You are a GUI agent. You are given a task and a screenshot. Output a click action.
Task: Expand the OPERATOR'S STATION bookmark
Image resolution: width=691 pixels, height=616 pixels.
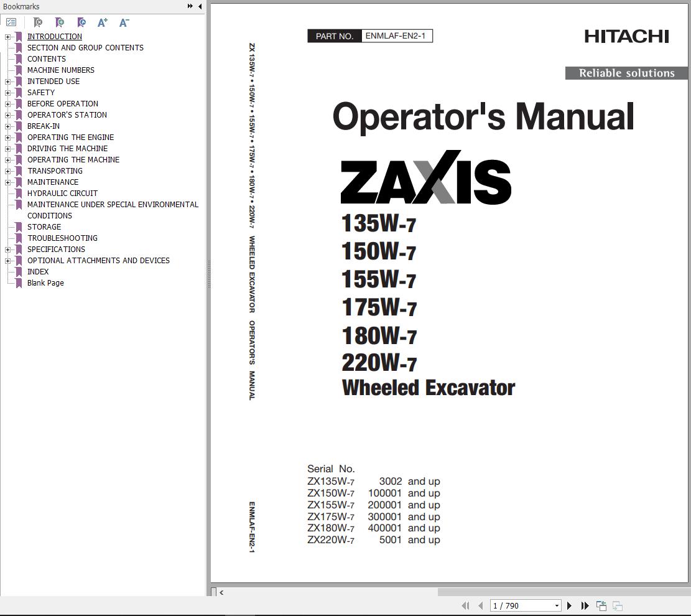tap(7, 115)
